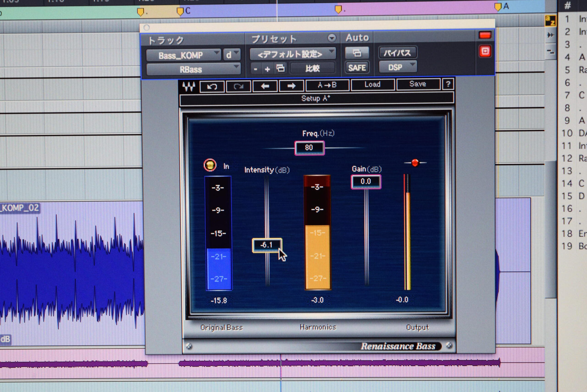The height and width of the screenshot is (392, 587).
Task: Save the Waves preset
Action: pos(418,84)
